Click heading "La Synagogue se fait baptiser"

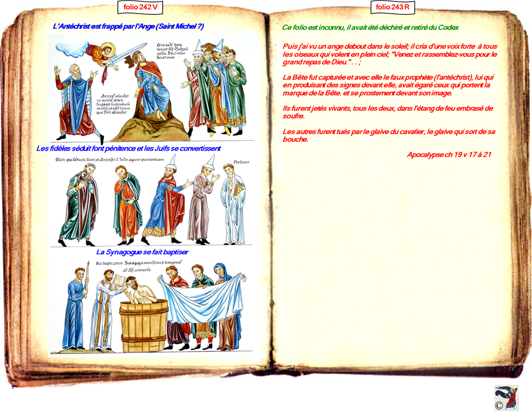(x=142, y=252)
